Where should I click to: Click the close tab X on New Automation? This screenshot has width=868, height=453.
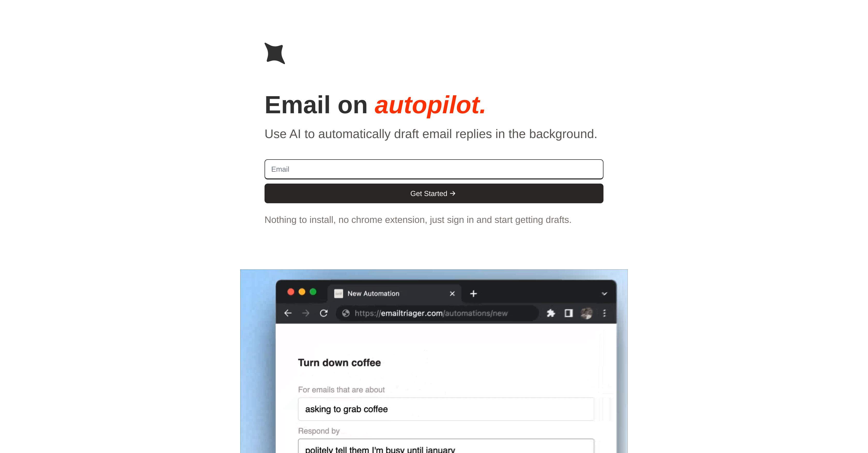(452, 294)
